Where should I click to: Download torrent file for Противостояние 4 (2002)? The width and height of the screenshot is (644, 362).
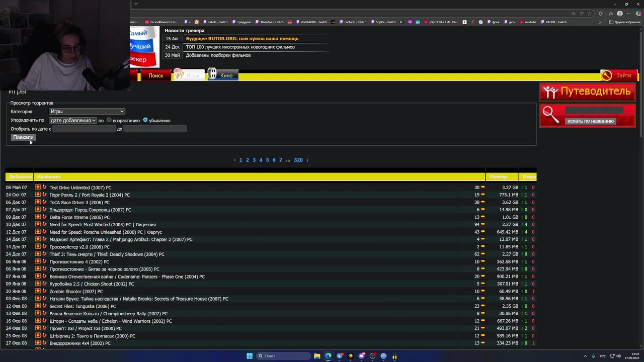38,261
